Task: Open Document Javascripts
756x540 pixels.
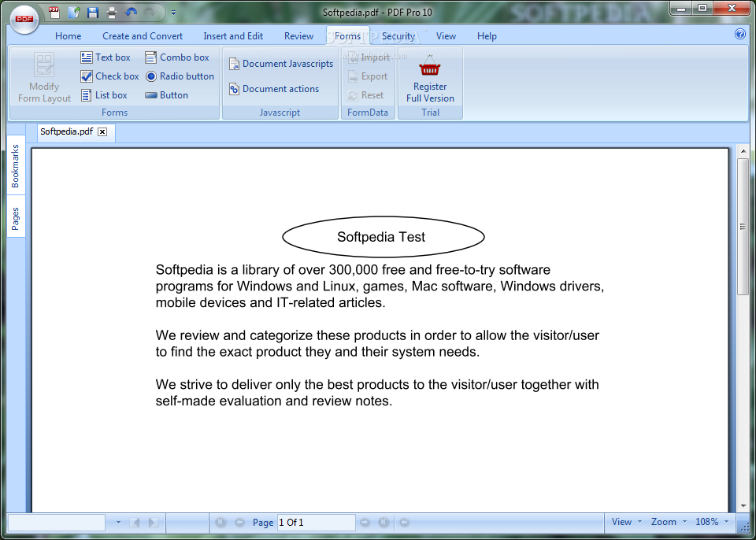Action: pyautogui.click(x=281, y=64)
